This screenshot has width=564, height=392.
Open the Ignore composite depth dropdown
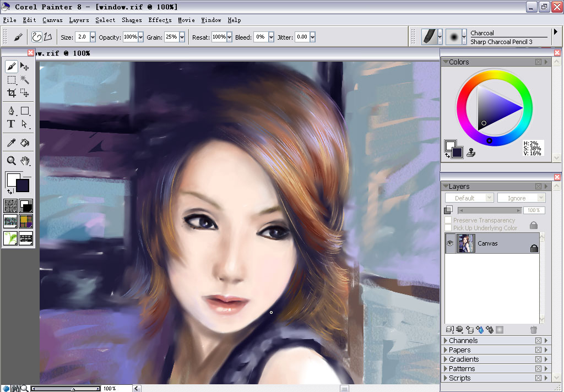click(521, 198)
